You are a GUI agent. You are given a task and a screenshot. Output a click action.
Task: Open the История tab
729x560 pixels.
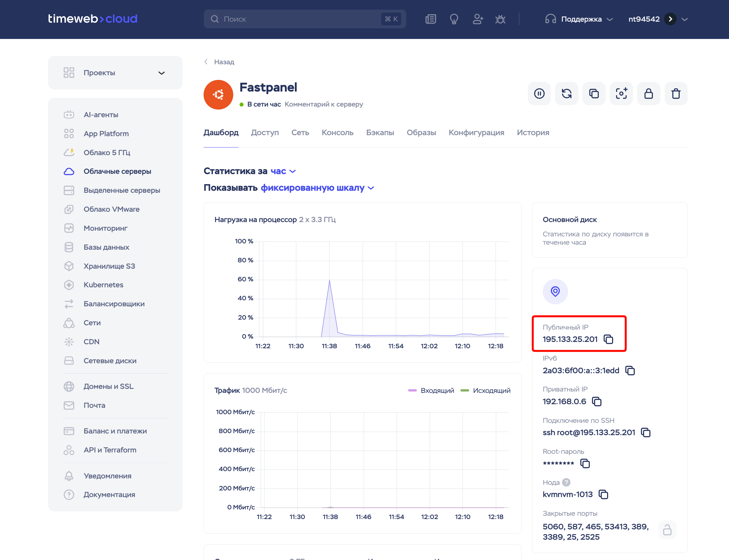pyautogui.click(x=533, y=132)
